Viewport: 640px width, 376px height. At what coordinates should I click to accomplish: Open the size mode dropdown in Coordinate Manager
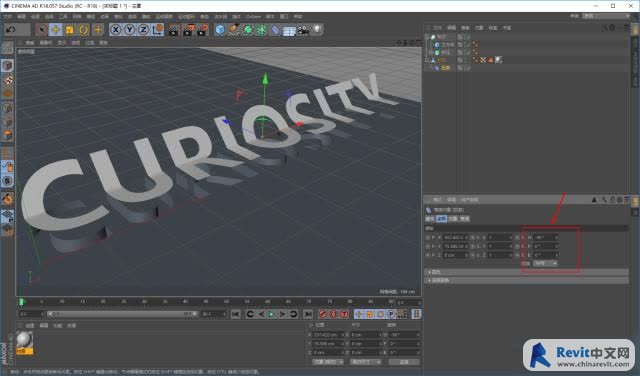coord(366,362)
